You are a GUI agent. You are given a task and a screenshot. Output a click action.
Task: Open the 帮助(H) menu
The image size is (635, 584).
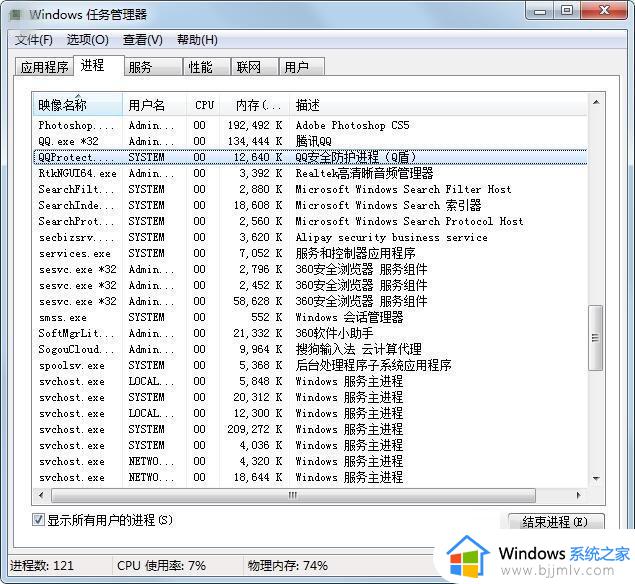point(197,40)
